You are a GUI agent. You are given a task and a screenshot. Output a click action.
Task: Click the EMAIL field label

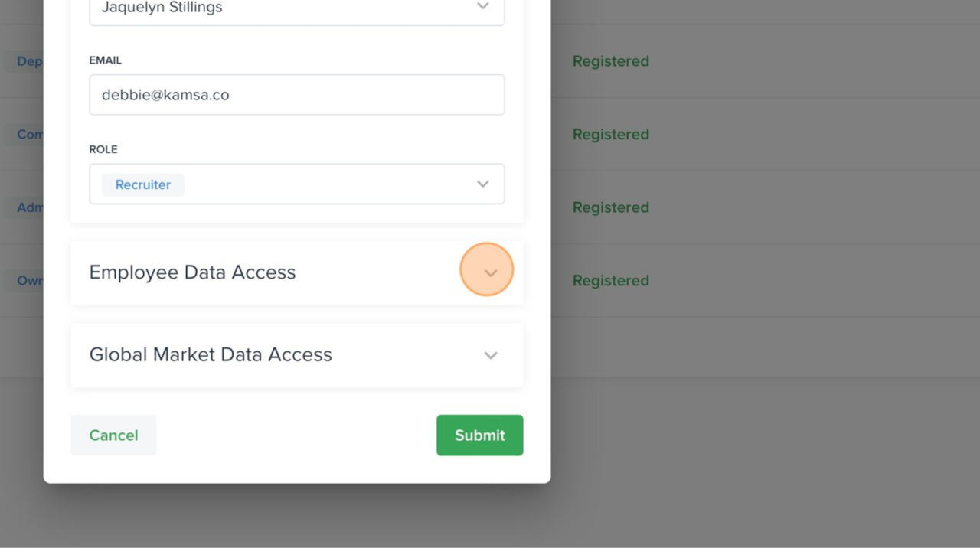[x=105, y=60]
